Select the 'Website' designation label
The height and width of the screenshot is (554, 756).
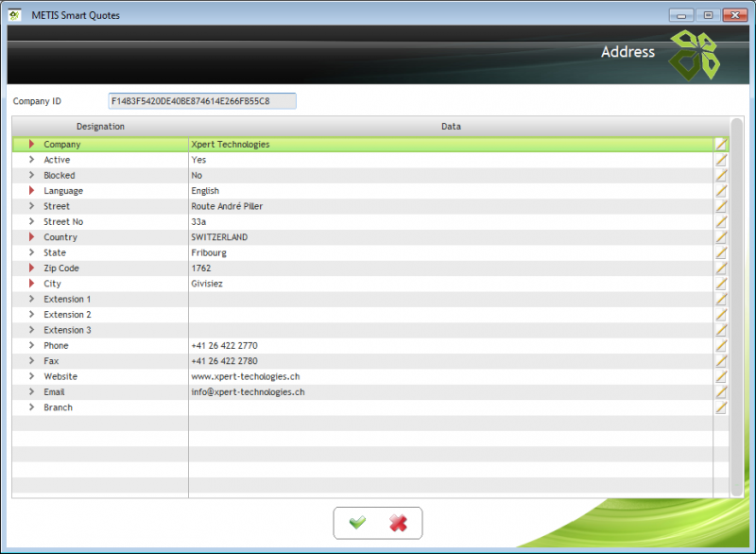(x=60, y=376)
